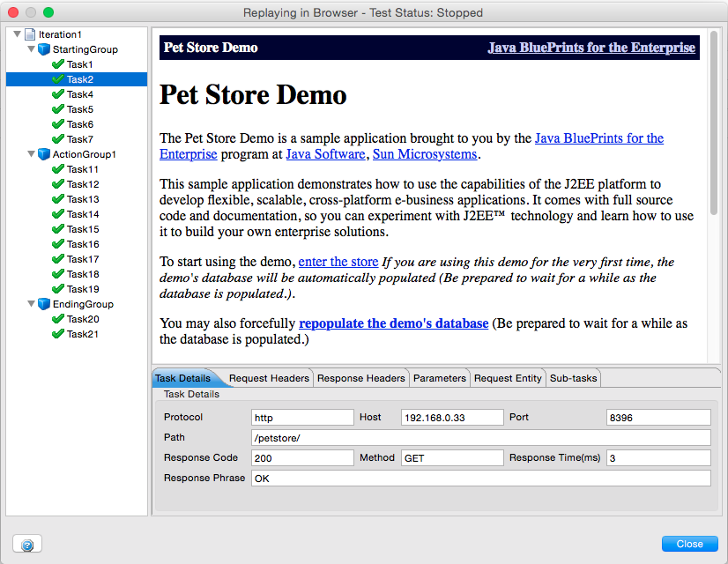The height and width of the screenshot is (564, 728).
Task: Select the Task21 label in the tree
Action: [83, 334]
